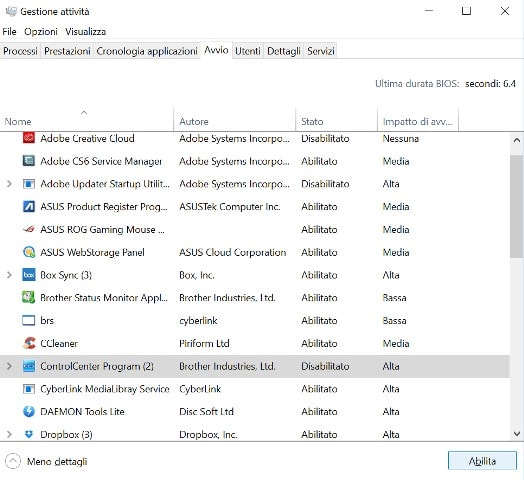Viewport: 524px width, 480px height.
Task: Click the BIOS time value secondi: 6.4
Action: [490, 84]
